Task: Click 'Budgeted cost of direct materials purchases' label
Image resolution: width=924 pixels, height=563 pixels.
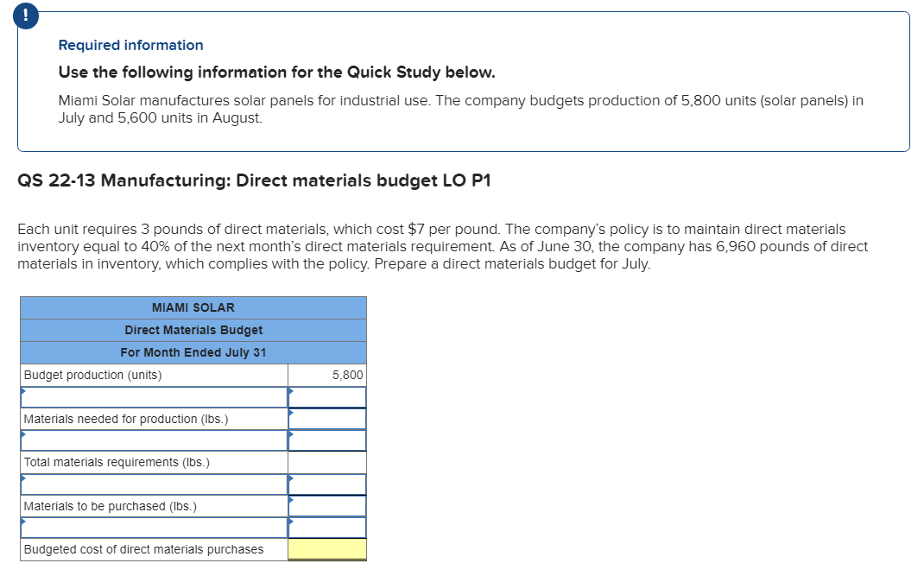Action: (144, 549)
